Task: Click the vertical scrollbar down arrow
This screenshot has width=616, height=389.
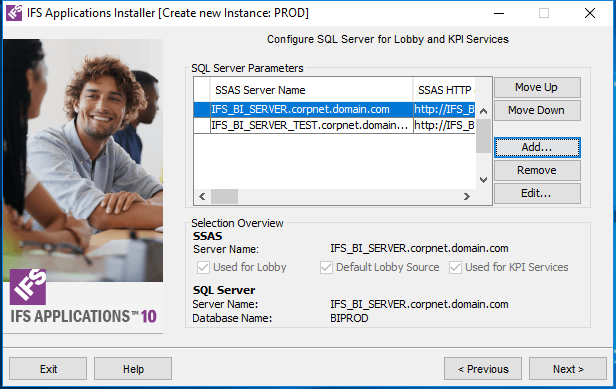Action: click(x=484, y=180)
